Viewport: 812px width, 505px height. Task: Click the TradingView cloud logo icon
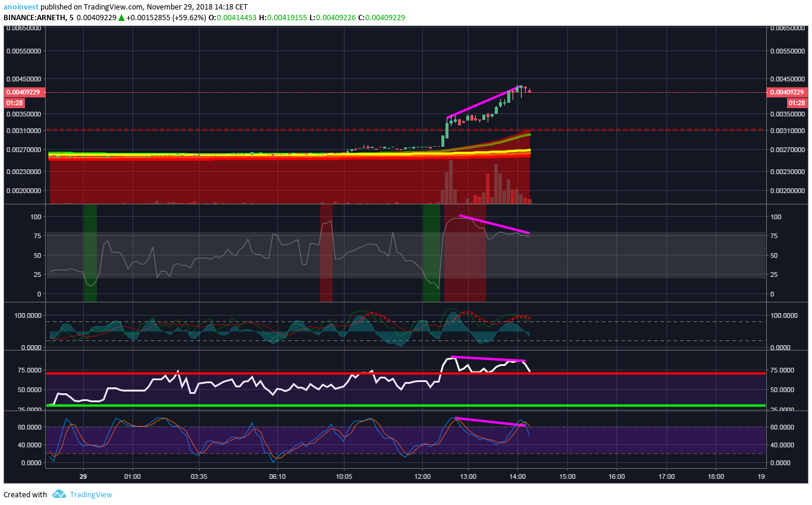pyautogui.click(x=59, y=494)
